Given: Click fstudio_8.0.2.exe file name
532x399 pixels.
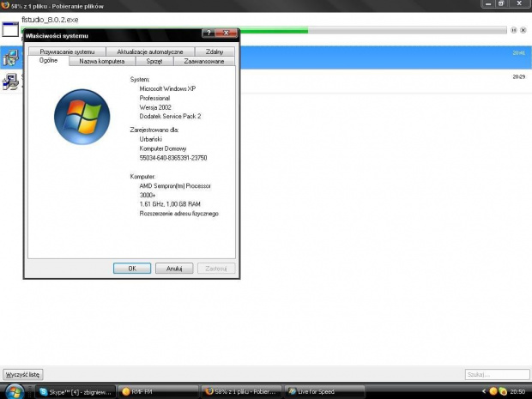Looking at the screenshot, I should click(x=50, y=20).
